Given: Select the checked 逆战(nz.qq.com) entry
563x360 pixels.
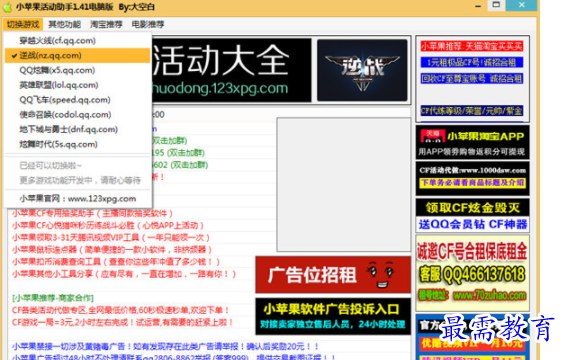Looking at the screenshot, I should click(x=77, y=56).
